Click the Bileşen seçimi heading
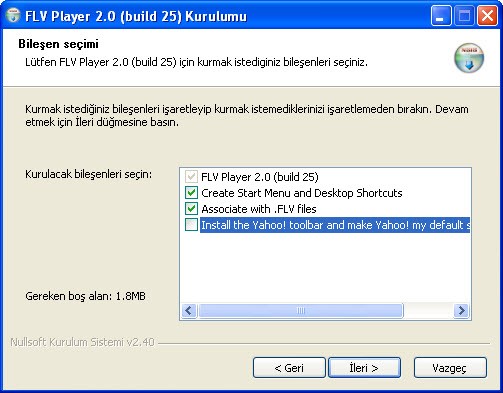The image size is (503, 393). click(x=58, y=44)
